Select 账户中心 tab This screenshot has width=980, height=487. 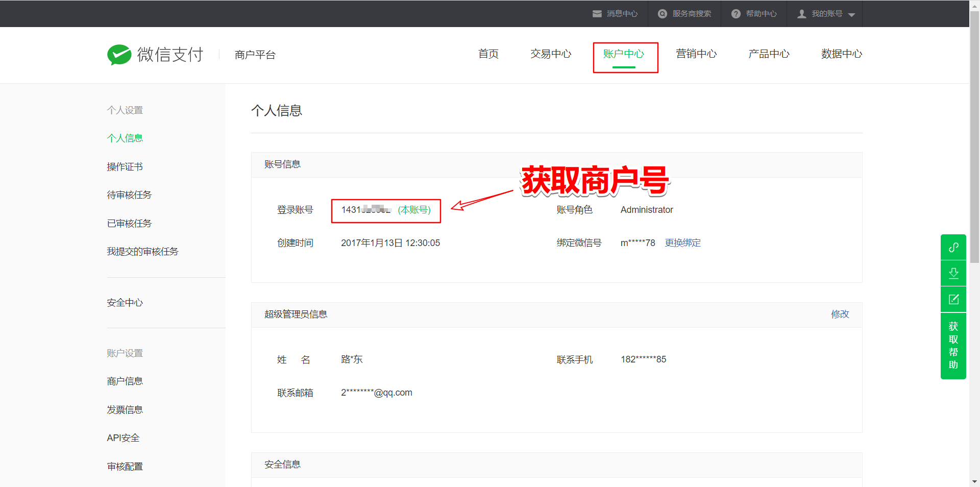point(624,54)
